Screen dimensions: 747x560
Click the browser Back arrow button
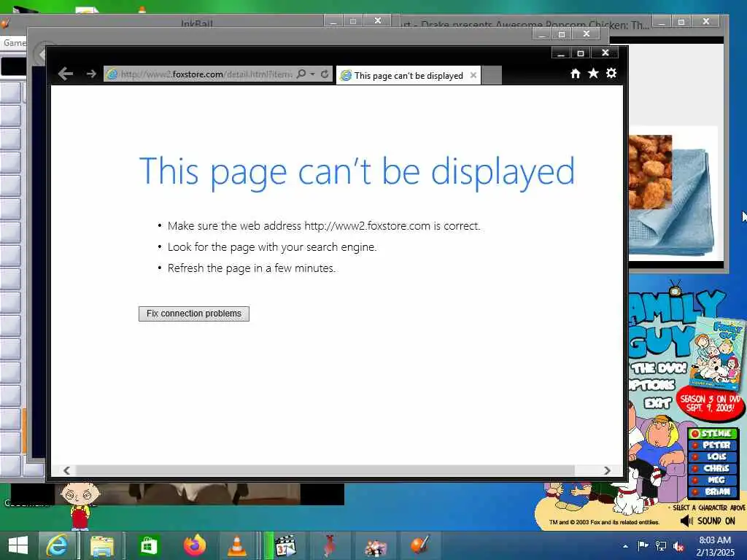click(65, 74)
